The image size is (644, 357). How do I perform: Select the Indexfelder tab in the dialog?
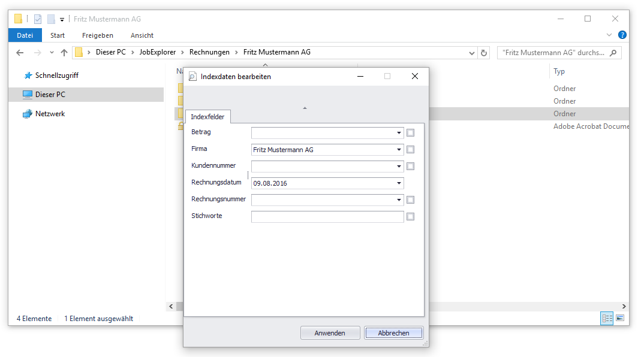[x=208, y=117]
